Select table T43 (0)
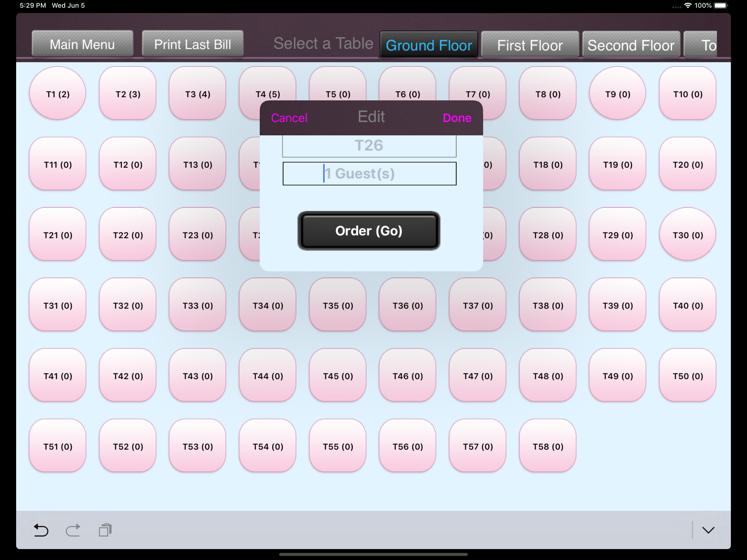 [198, 375]
